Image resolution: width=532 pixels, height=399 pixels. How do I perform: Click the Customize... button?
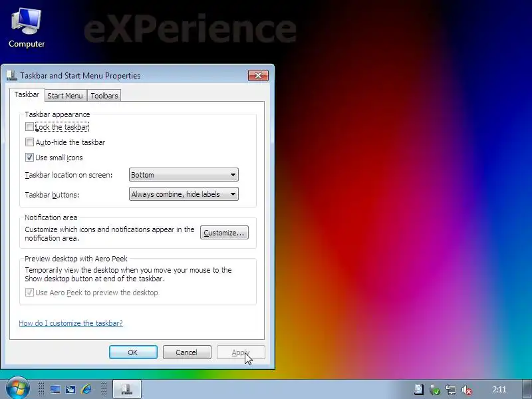(x=224, y=233)
